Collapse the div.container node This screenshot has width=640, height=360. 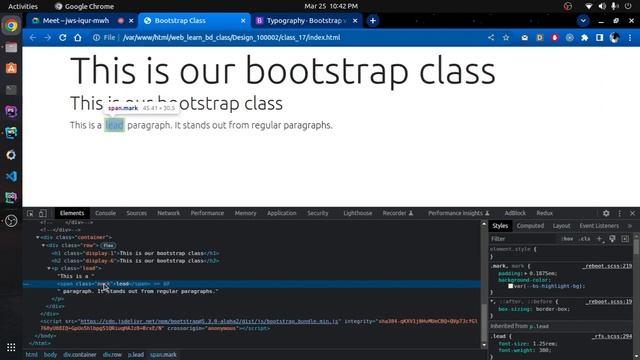pos(38,238)
